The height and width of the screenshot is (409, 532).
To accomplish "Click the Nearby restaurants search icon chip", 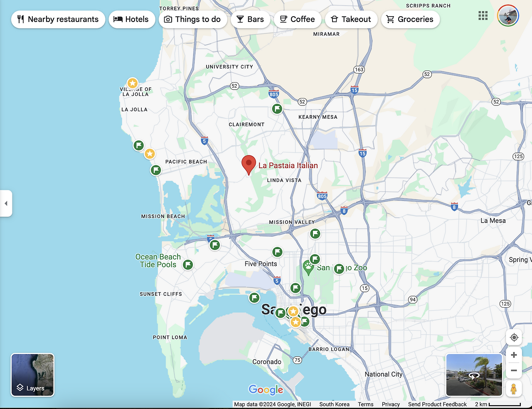I will (21, 19).
